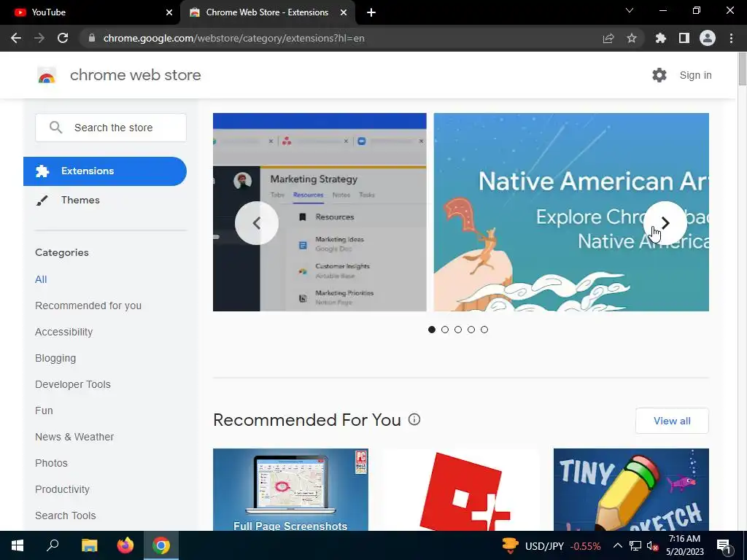Show previous carousel slide
747x560 pixels.
(x=257, y=223)
